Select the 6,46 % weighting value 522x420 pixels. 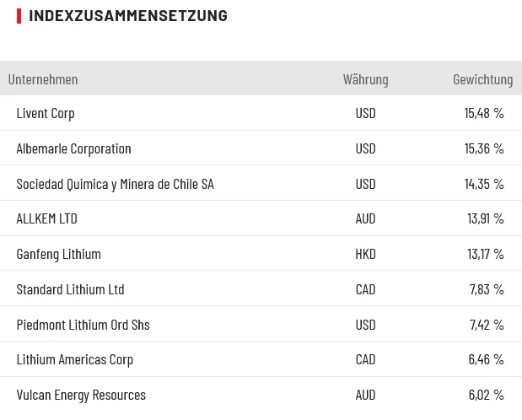(x=486, y=359)
